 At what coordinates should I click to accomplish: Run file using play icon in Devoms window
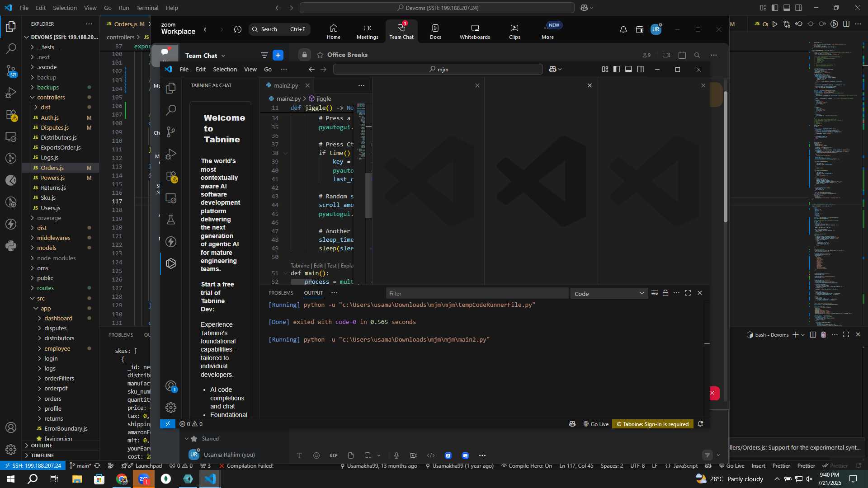tap(775, 24)
